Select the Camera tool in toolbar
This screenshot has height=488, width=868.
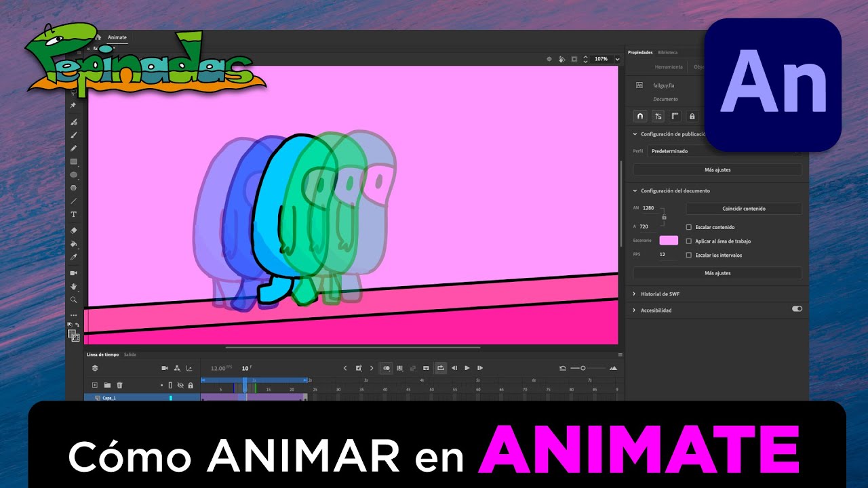74,272
